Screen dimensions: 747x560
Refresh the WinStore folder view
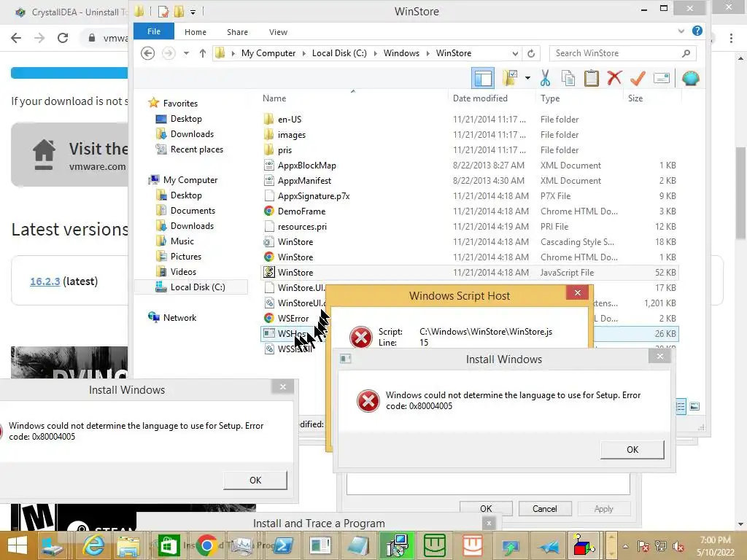click(x=531, y=53)
